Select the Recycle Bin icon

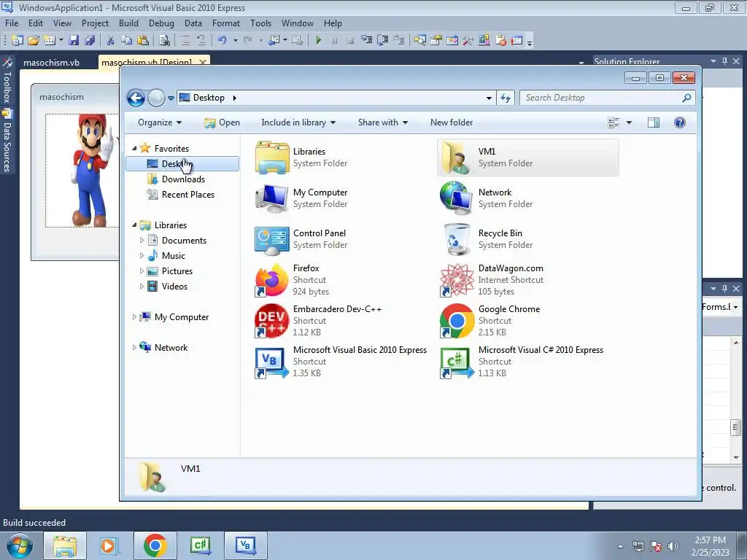457,239
